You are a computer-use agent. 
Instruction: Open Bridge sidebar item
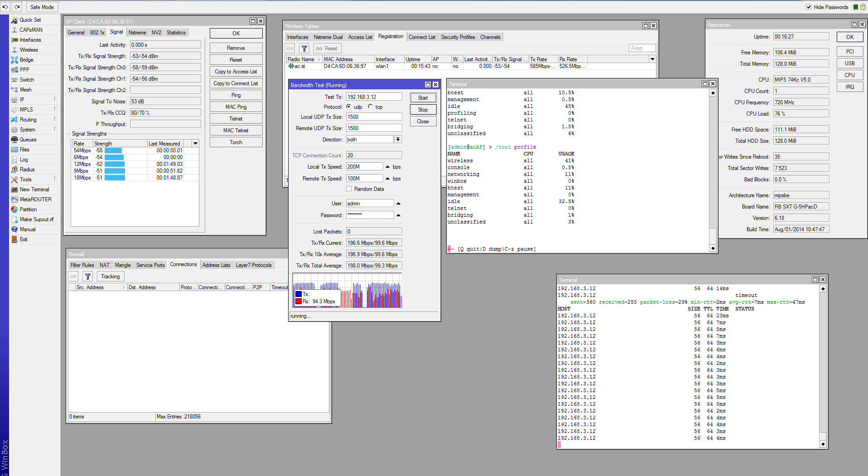coord(26,60)
